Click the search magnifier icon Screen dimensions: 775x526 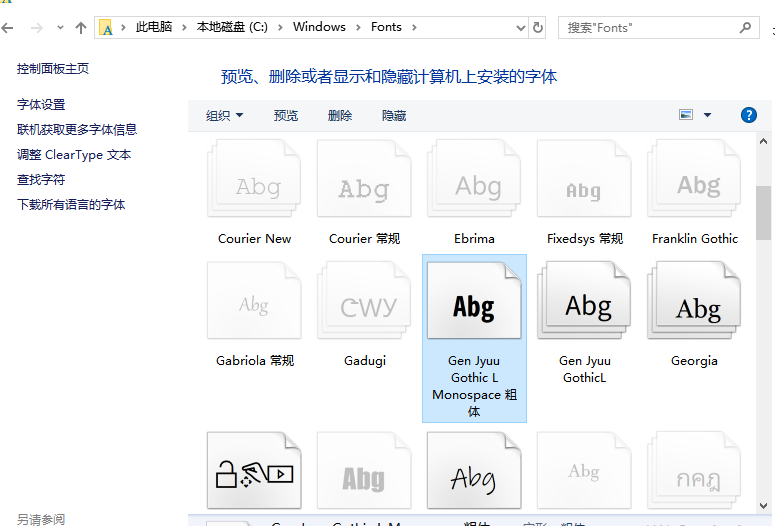(x=745, y=28)
